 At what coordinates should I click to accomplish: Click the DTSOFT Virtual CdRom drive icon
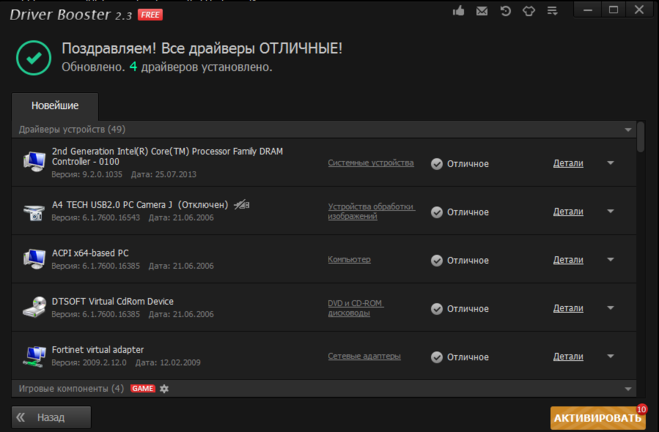(34, 307)
